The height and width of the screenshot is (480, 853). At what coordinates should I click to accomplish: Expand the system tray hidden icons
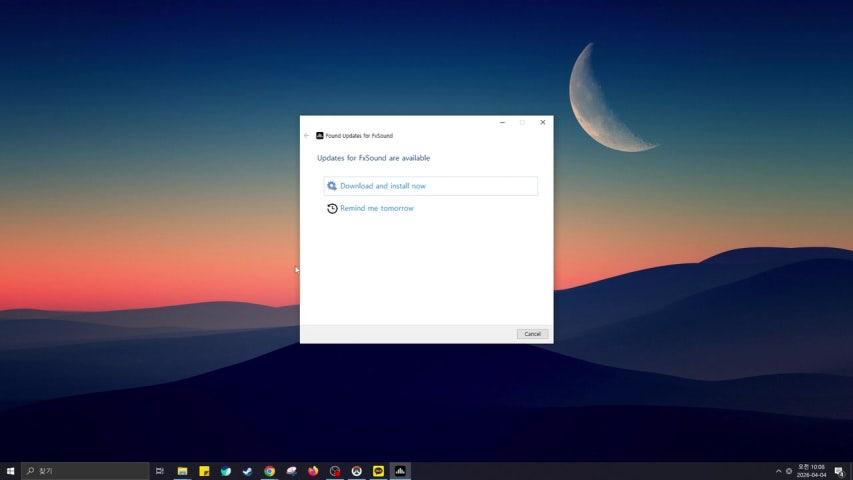(778, 471)
